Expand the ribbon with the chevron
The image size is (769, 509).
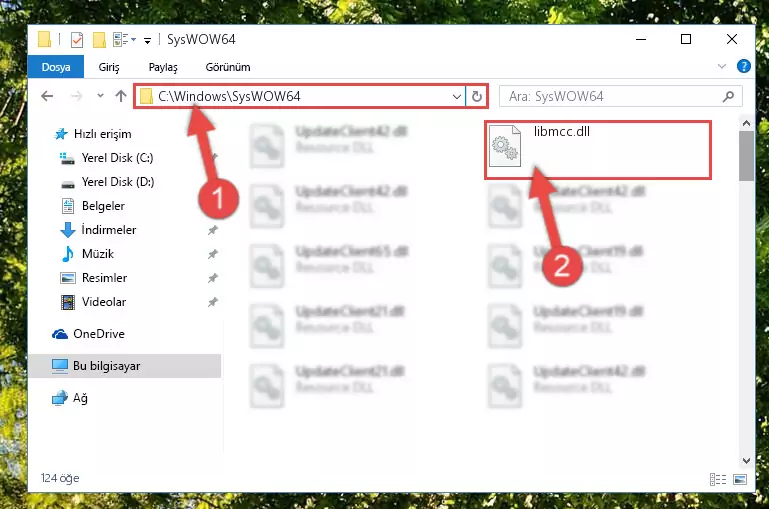tap(721, 66)
